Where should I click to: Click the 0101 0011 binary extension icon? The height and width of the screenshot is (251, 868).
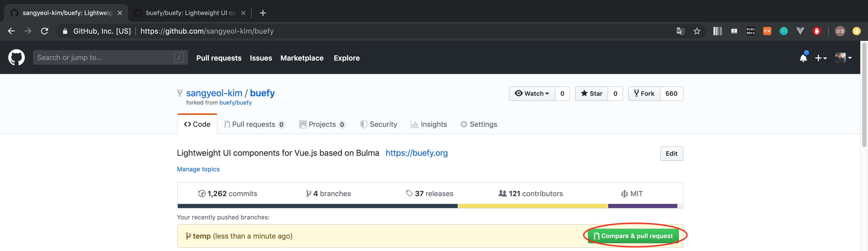(x=750, y=31)
